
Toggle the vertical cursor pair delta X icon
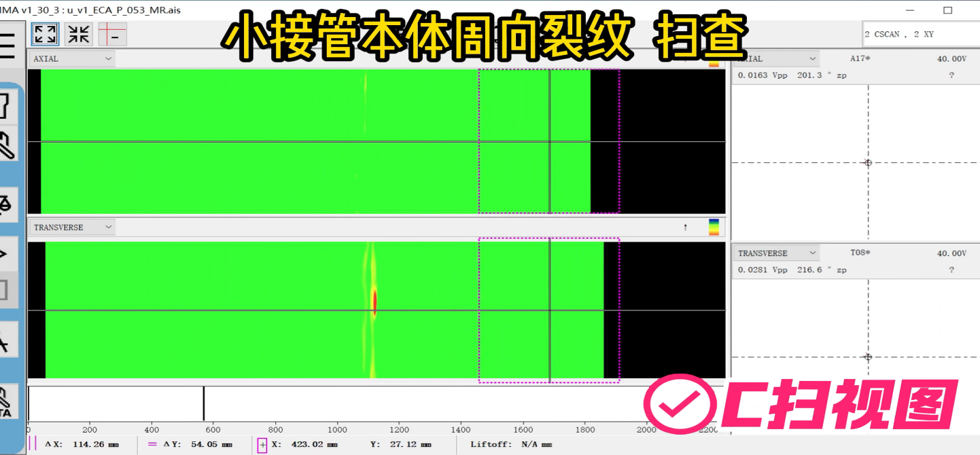(33, 445)
